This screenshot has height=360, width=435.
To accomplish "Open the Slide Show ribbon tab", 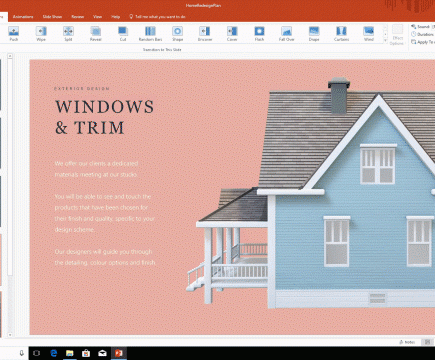I will click(52, 17).
